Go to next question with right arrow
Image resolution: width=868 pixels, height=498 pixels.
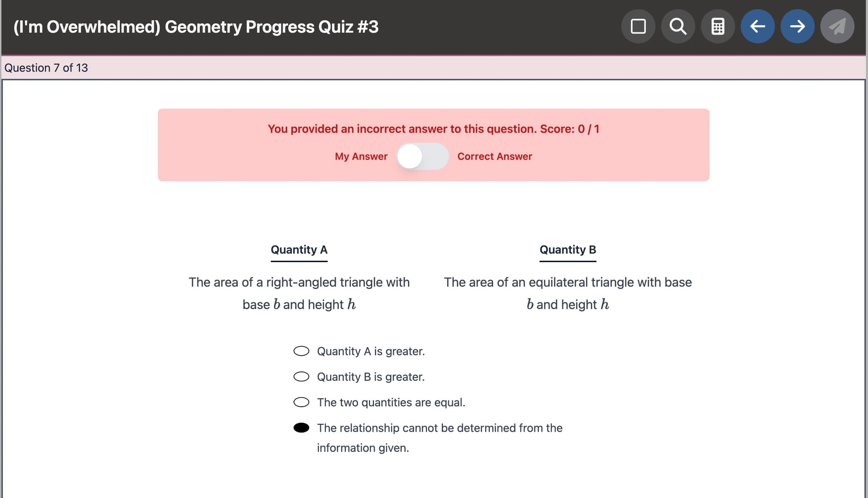tap(797, 27)
